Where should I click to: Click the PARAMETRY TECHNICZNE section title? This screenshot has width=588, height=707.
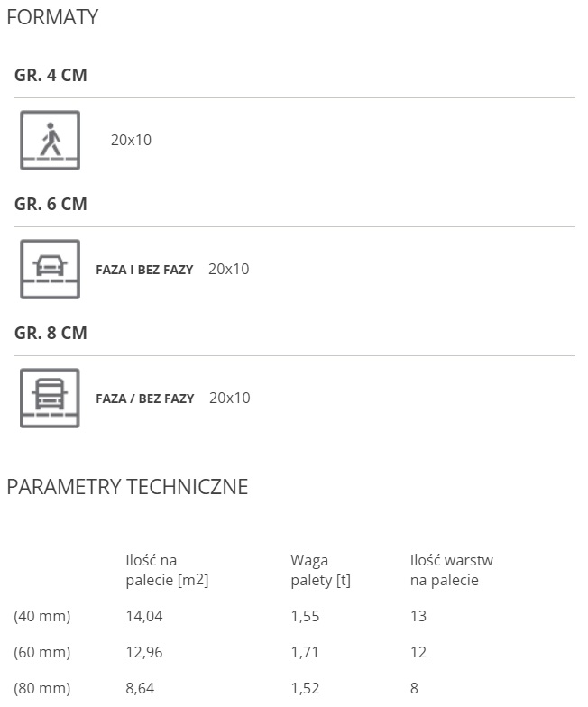(x=127, y=487)
